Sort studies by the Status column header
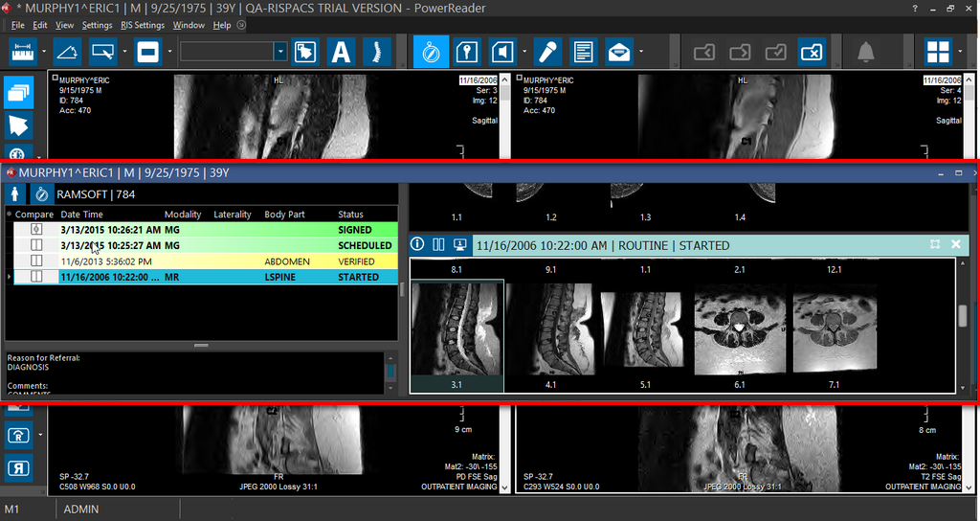This screenshot has height=521, width=980. coord(350,215)
